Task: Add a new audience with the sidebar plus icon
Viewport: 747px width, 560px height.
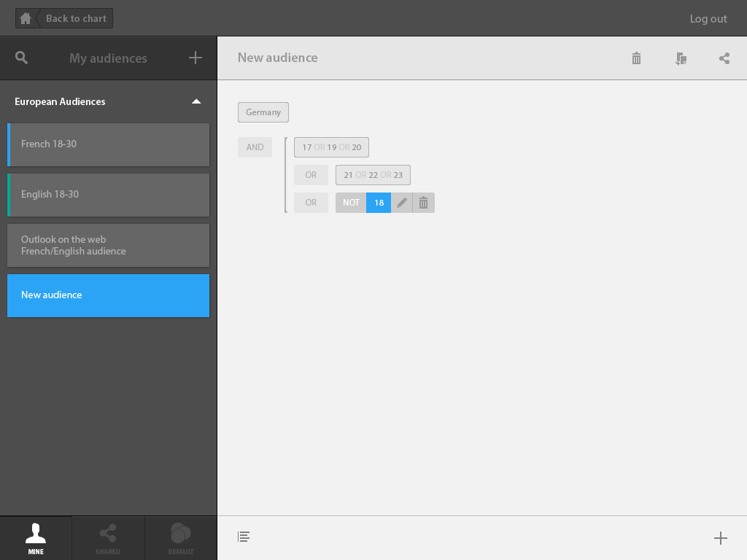Action: (x=196, y=58)
